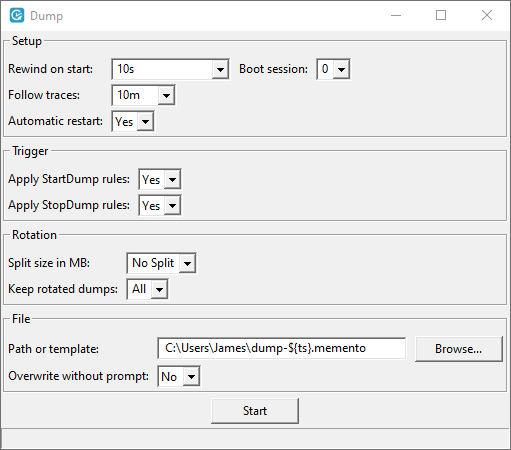511x450 pixels.
Task: Click the Start button
Action: (255, 411)
